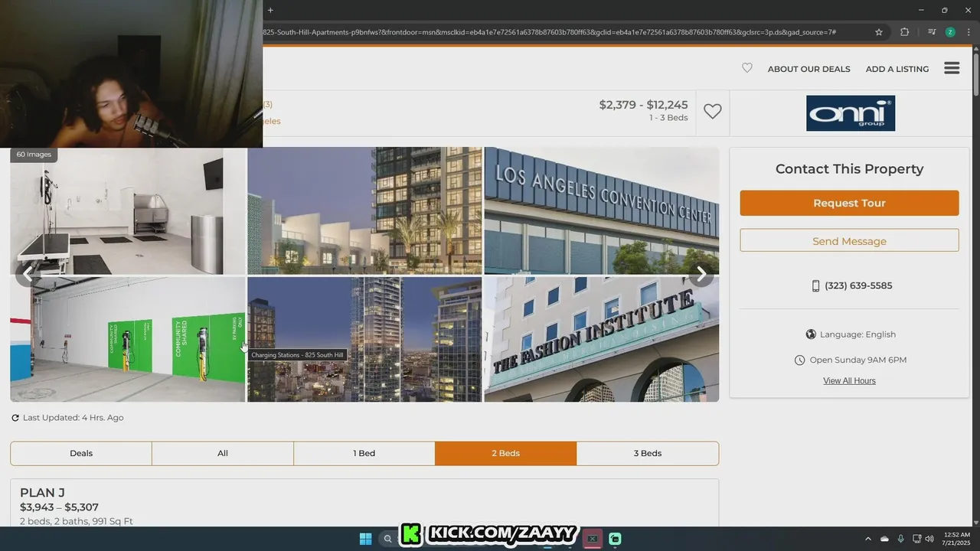Open the night skyline towers photo
Screen dimensions: 980x551
pos(364,339)
